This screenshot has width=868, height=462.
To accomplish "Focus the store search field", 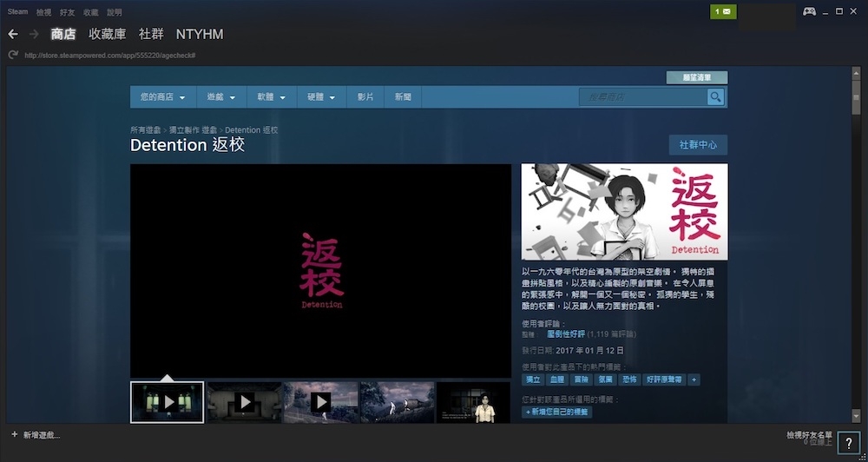I will click(643, 97).
